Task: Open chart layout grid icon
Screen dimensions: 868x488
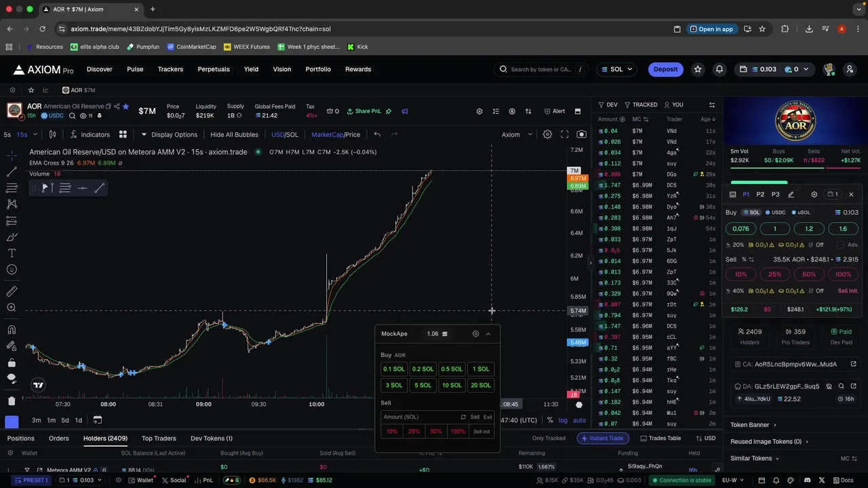Action: coord(123,134)
